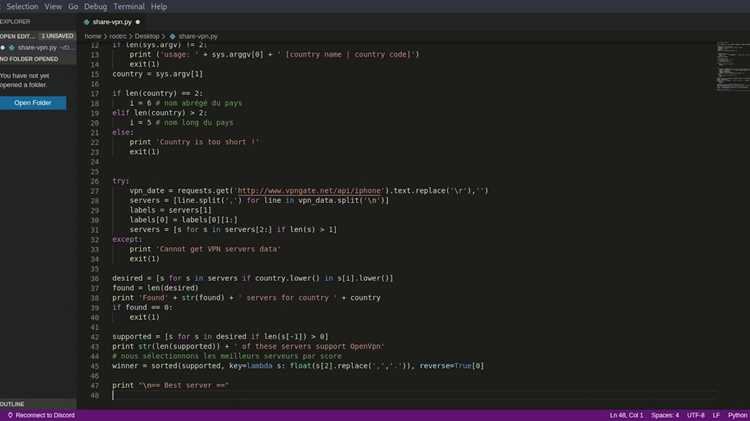Click the '== Best server ==' print line

171,386
